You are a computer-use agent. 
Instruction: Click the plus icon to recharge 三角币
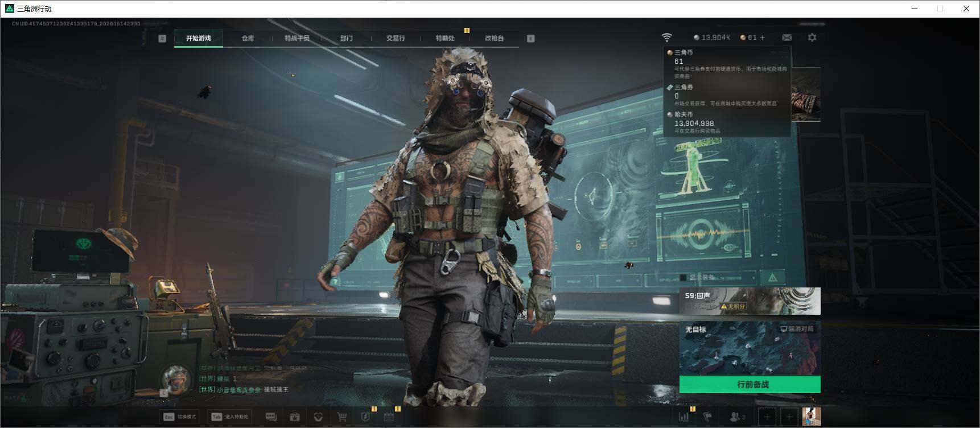763,38
